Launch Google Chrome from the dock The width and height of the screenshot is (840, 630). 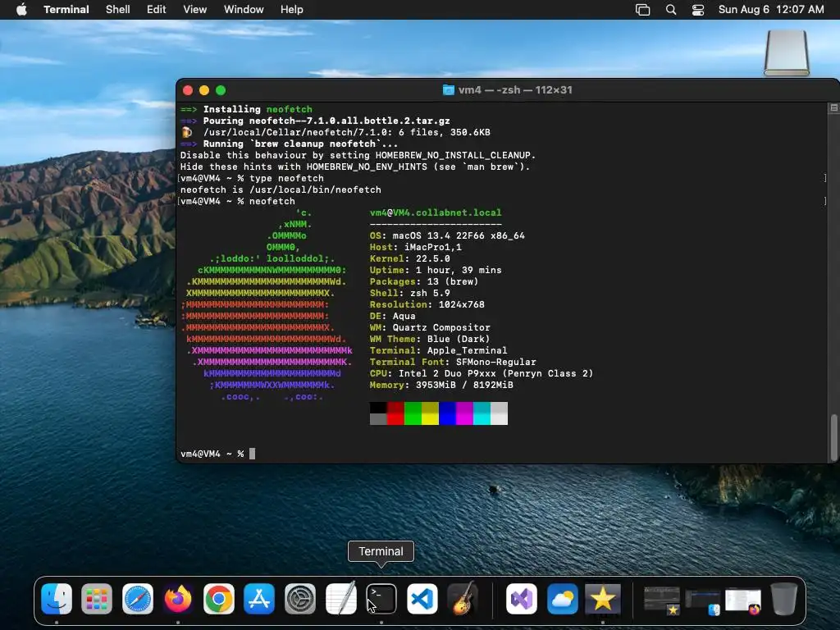218,598
